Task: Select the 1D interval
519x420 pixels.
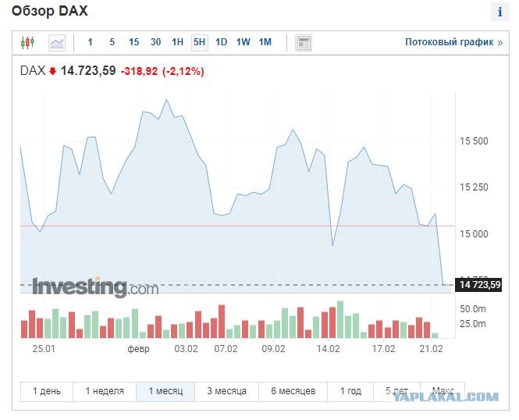Action: pos(221,42)
